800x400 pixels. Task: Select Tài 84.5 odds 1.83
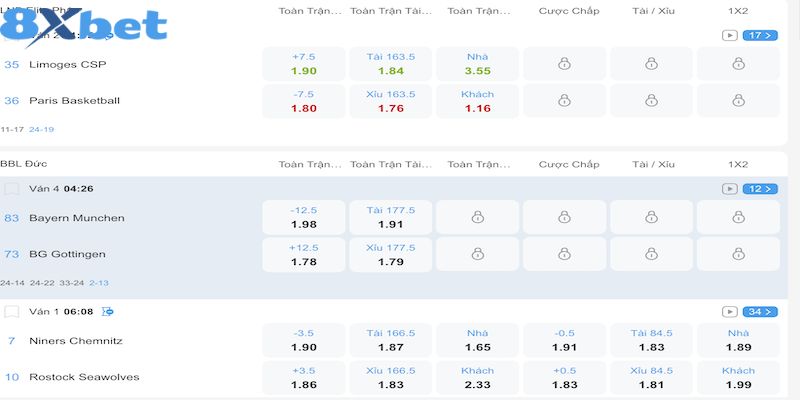point(652,340)
